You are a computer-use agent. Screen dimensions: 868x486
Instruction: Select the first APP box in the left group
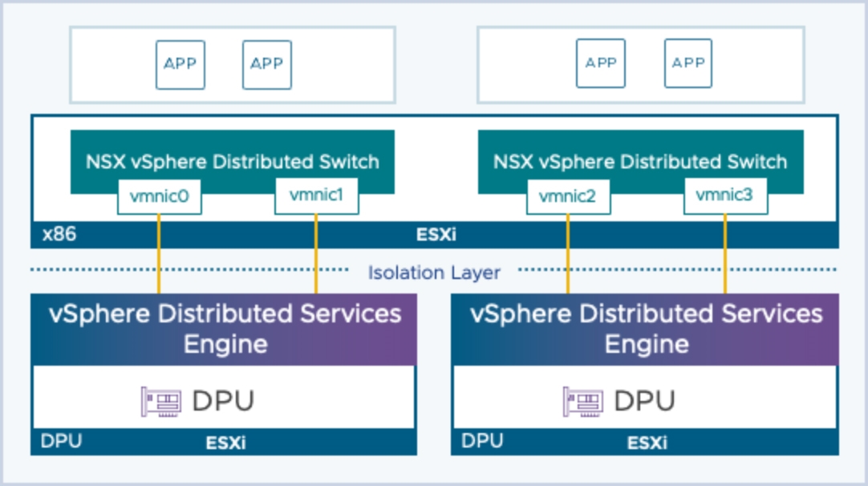point(180,65)
